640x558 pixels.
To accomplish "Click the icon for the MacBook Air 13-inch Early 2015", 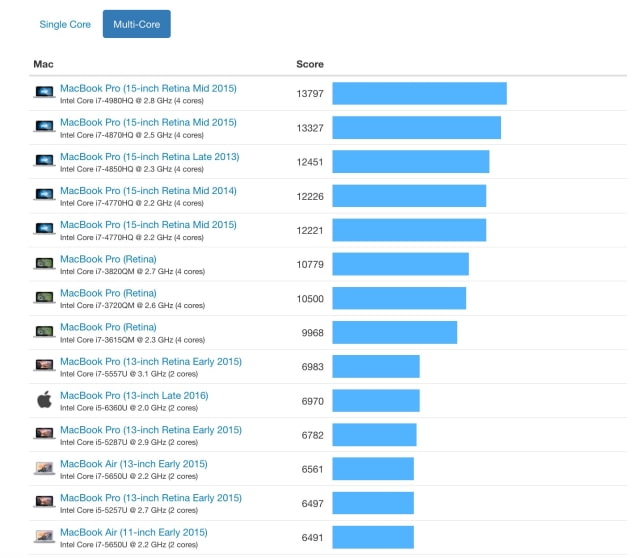I will point(44,468).
